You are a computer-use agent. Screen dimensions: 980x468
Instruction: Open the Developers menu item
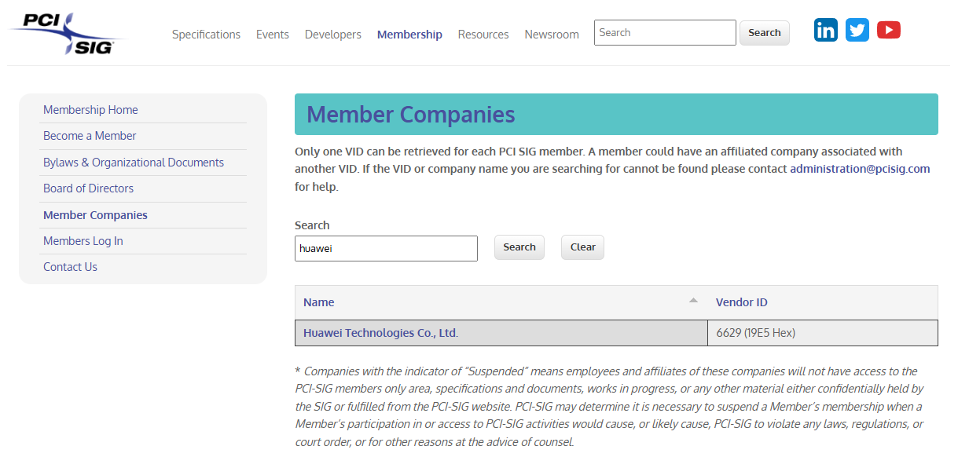pos(333,35)
